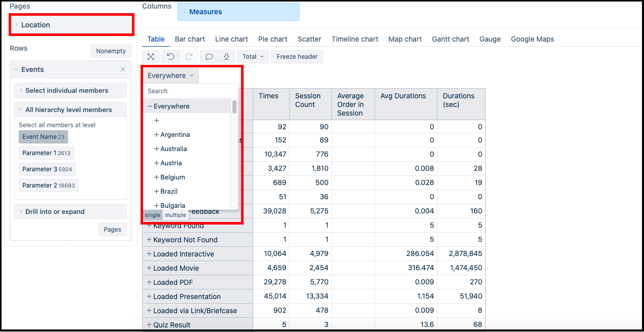Click the redo arrow icon

(188, 57)
